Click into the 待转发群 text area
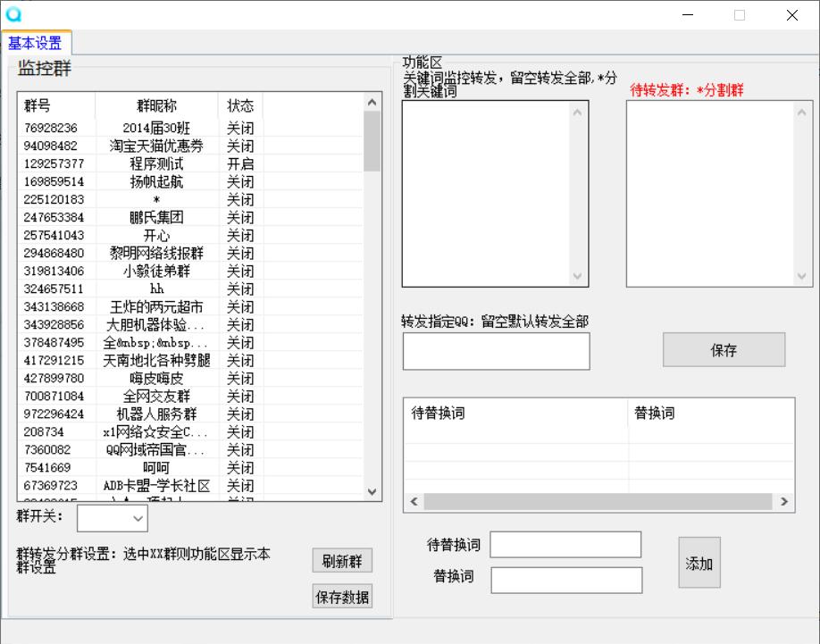The width and height of the screenshot is (820, 644). (710, 194)
